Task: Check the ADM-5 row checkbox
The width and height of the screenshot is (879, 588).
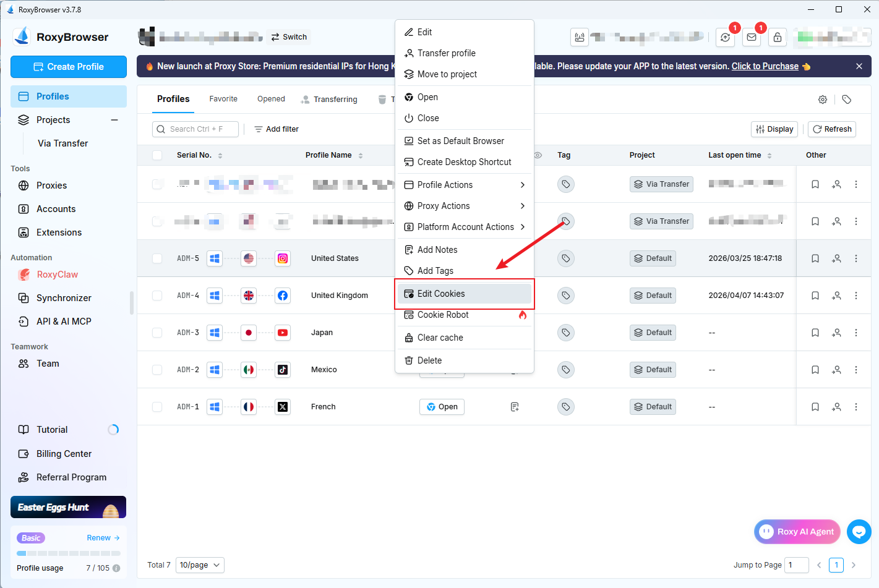Action: click(157, 258)
